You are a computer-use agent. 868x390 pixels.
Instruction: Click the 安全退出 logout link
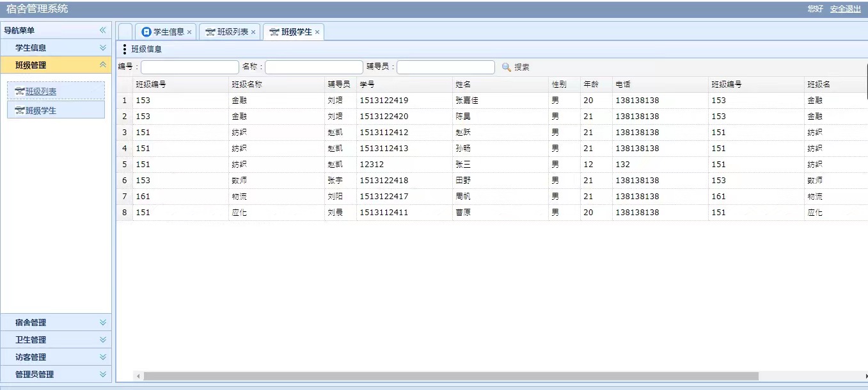(x=845, y=9)
